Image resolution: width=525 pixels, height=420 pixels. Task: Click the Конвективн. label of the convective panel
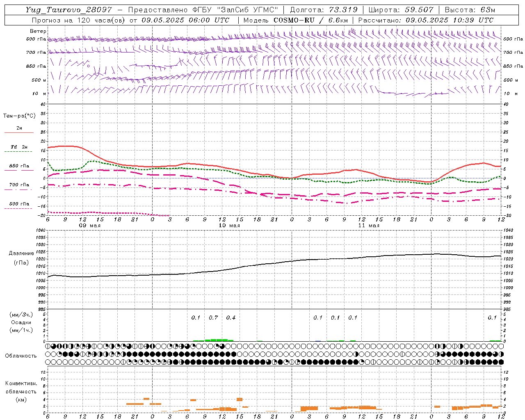pos(21,383)
